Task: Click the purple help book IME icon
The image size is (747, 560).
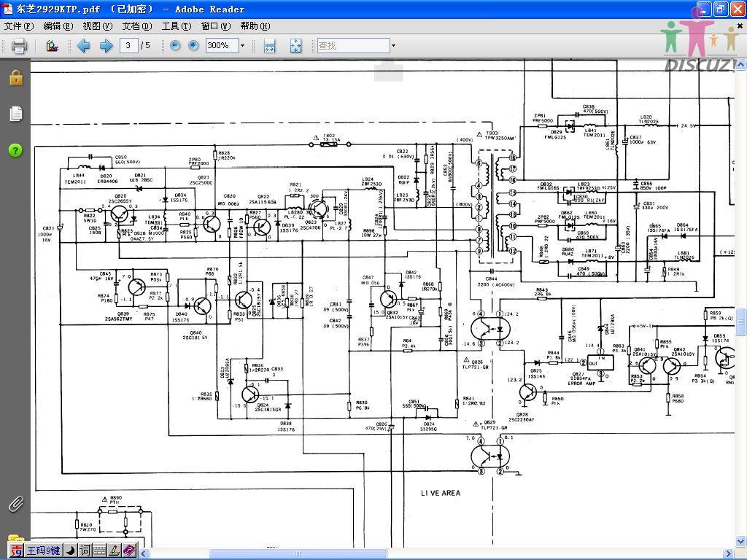Action: pos(129,551)
